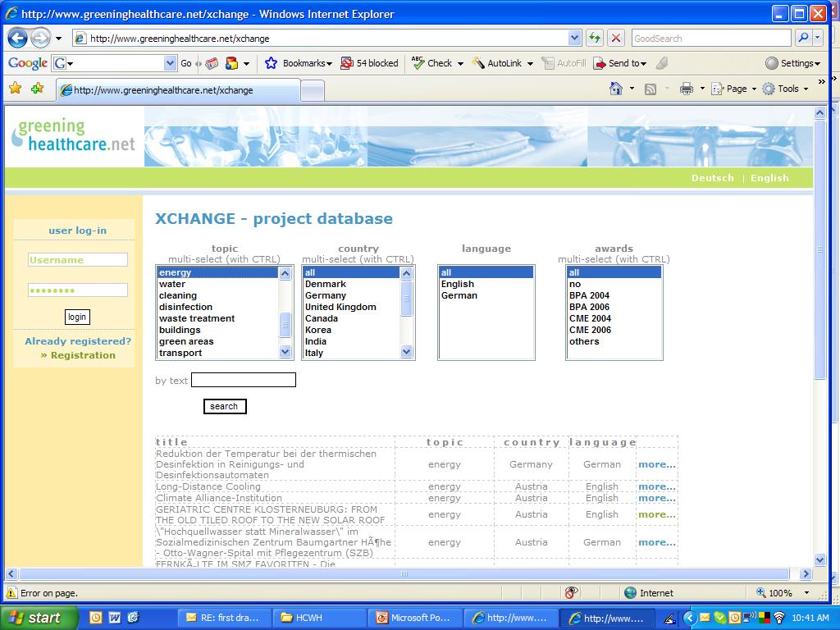
Task: Switch to the 'RE: first dra...' taskbar button
Action: (x=223, y=618)
